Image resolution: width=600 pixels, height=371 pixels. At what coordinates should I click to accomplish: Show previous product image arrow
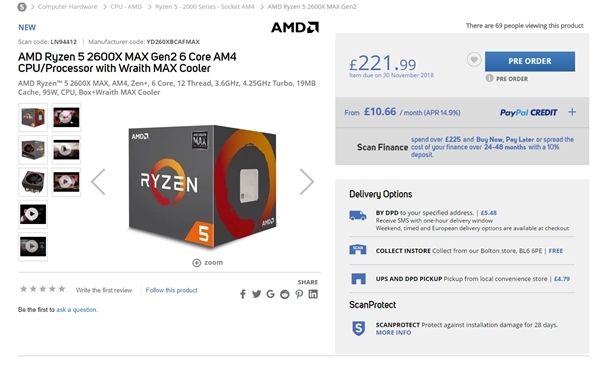click(x=98, y=182)
